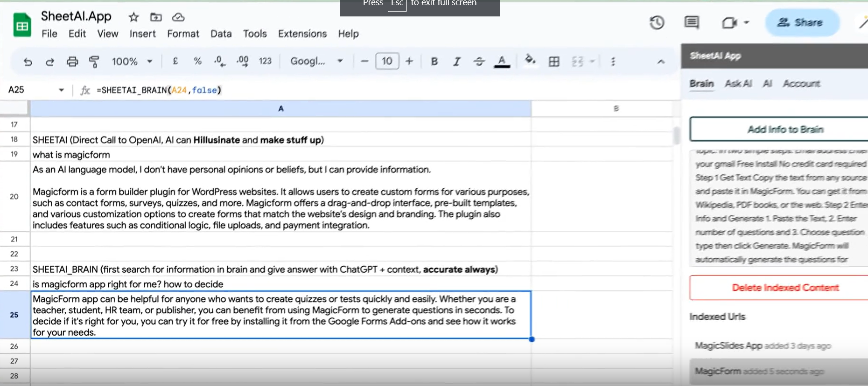This screenshot has height=386, width=868.
Task: Decrease font size with minus button
Action: 365,61
